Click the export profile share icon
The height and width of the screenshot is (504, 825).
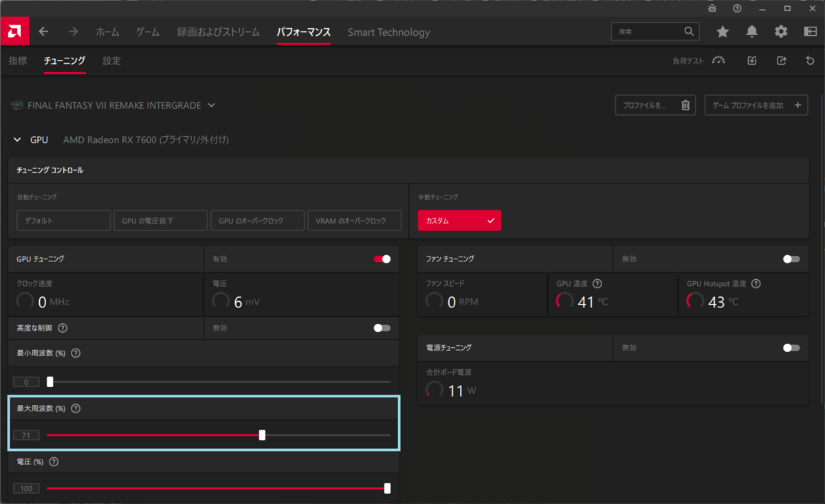click(781, 61)
